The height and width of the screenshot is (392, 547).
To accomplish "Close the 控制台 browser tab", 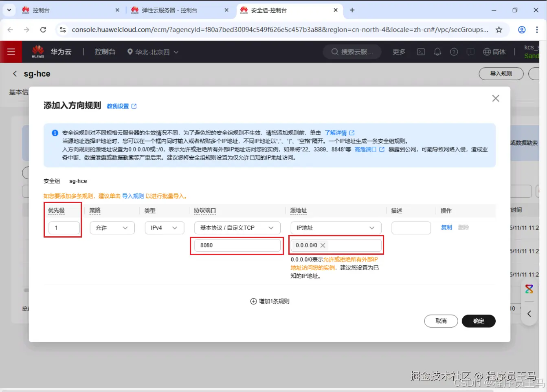I will [117, 10].
